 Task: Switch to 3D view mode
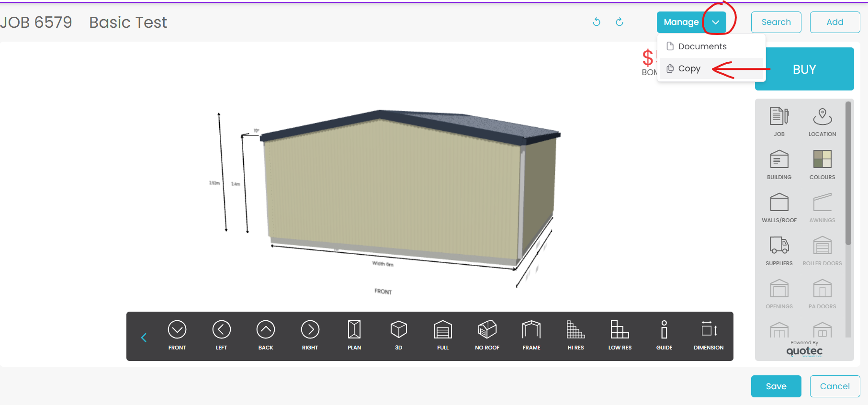tap(398, 330)
